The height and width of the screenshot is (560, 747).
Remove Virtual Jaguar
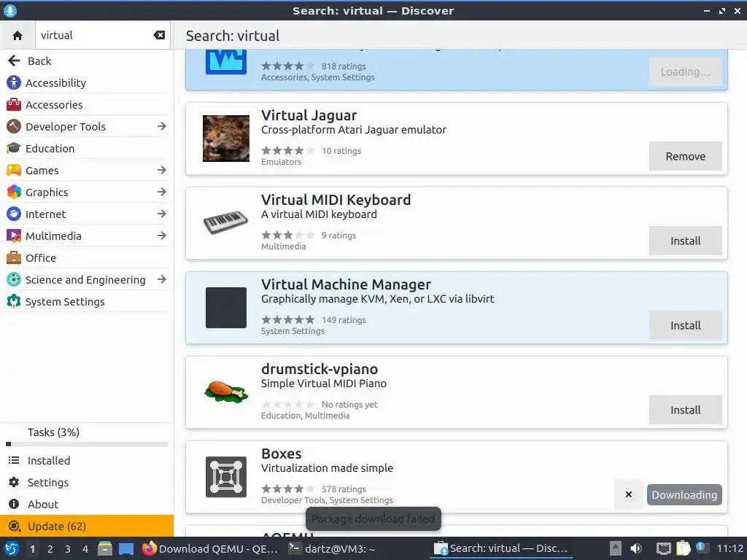click(685, 156)
